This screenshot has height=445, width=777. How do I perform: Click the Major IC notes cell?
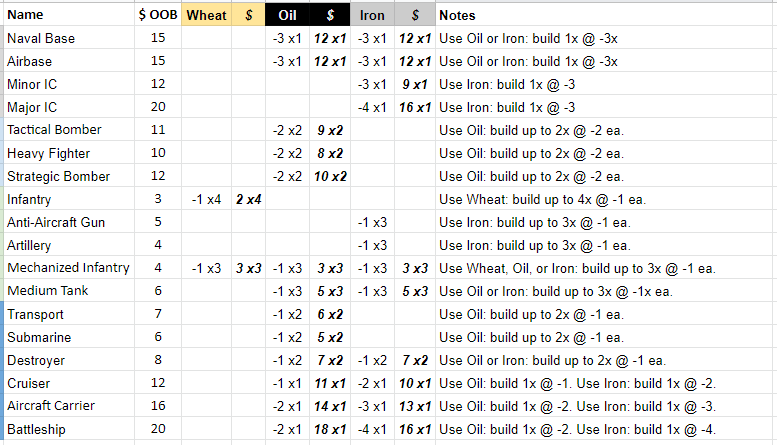click(606, 107)
